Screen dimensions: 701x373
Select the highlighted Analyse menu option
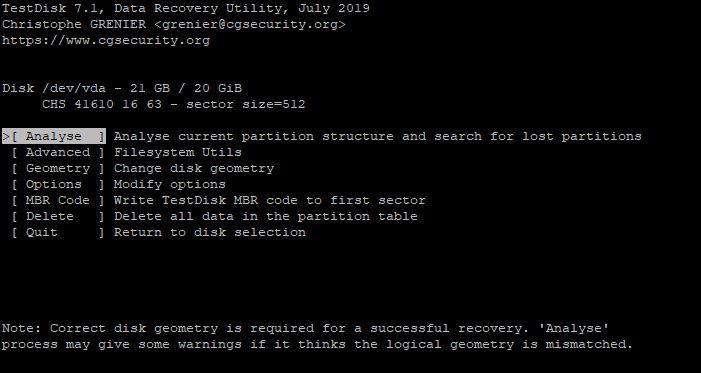[x=54, y=136]
